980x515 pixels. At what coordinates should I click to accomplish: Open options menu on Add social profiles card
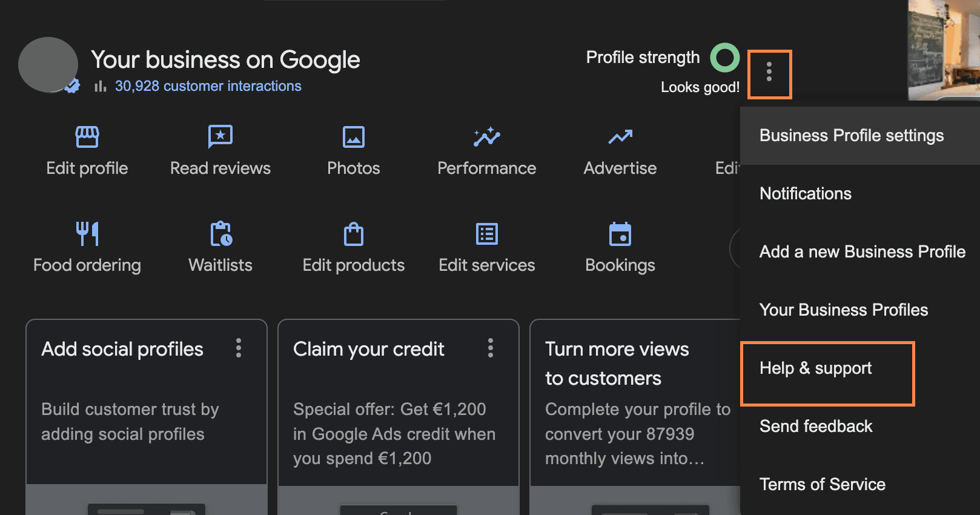[239, 348]
